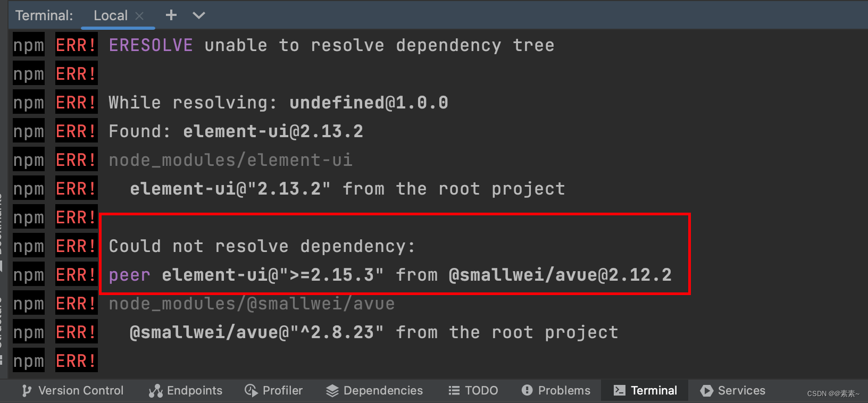Click the Endpoints icon

click(156, 391)
